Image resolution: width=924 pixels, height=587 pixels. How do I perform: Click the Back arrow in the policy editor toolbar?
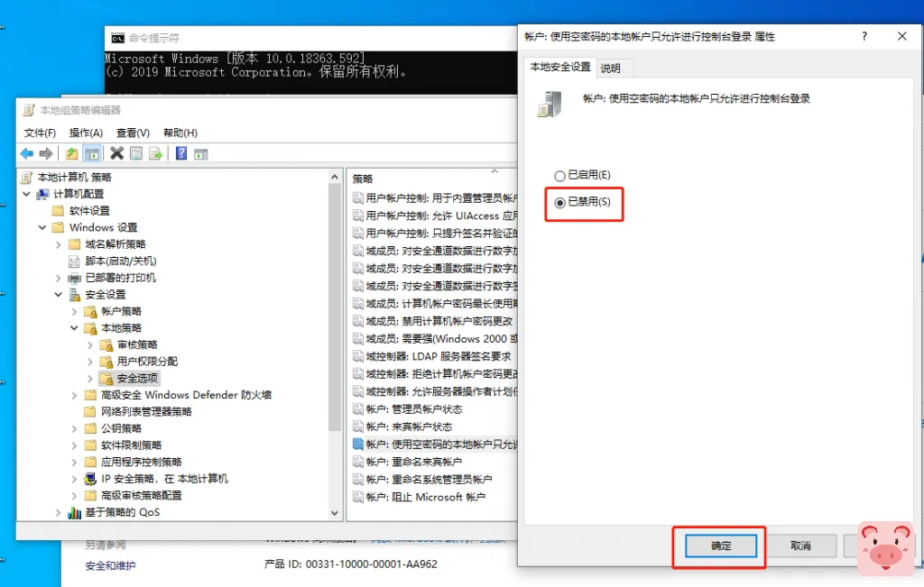pyautogui.click(x=26, y=153)
